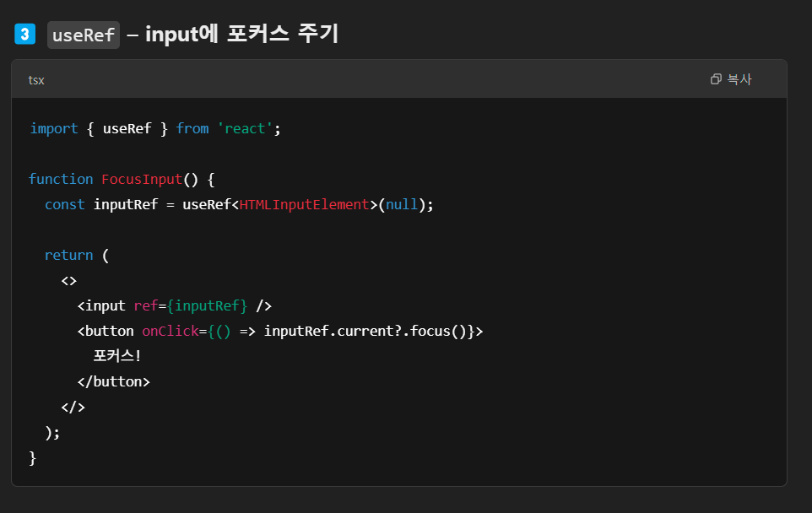Click the copy icon in code header
Image resolution: width=812 pixels, height=513 pixels.
pos(716,79)
